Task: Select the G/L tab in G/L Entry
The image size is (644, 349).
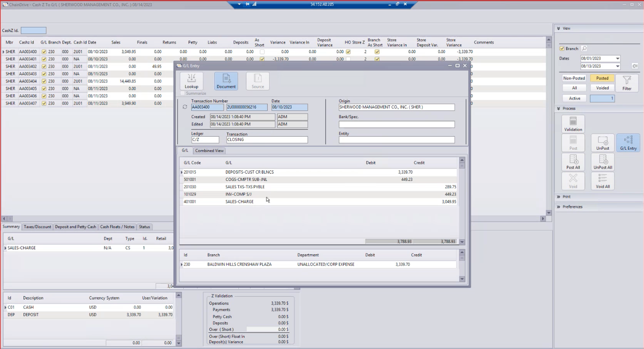Action: pyautogui.click(x=185, y=150)
